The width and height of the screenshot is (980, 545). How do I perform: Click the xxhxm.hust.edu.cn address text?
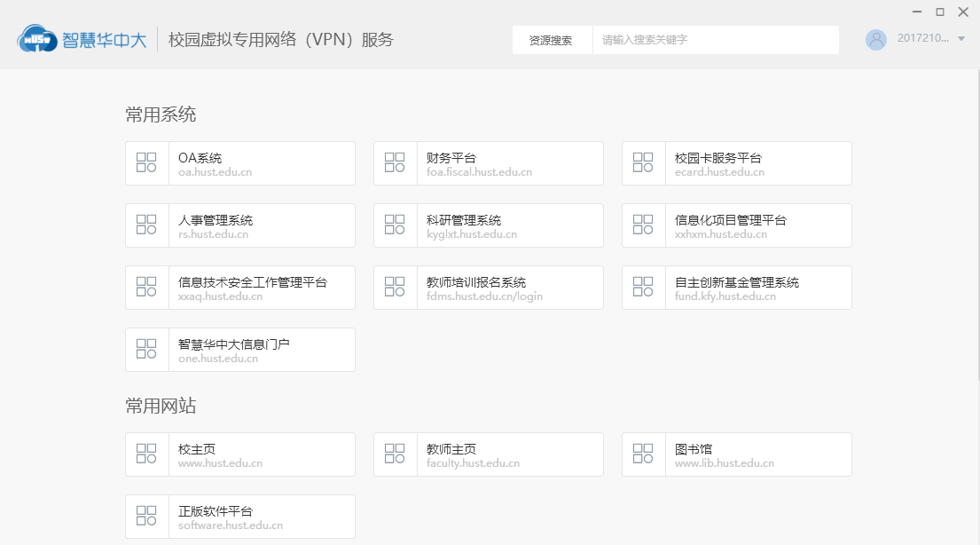pyautogui.click(x=721, y=234)
